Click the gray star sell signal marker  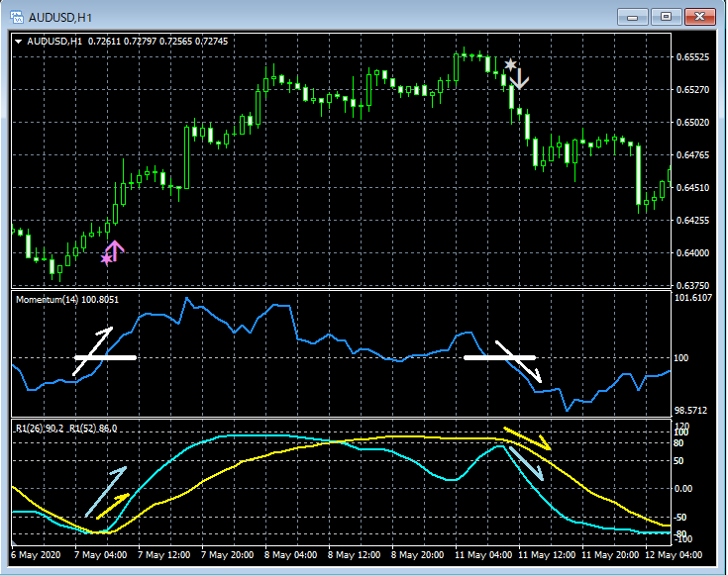click(510, 65)
